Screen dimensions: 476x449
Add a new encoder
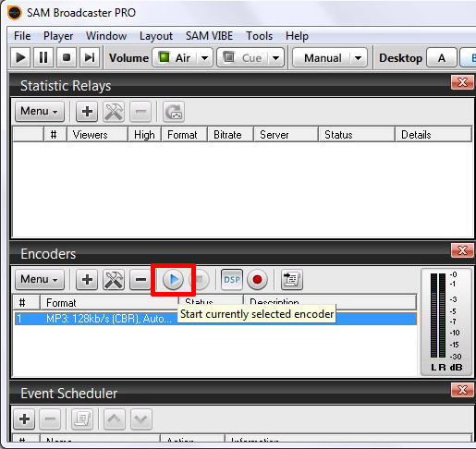click(x=87, y=279)
